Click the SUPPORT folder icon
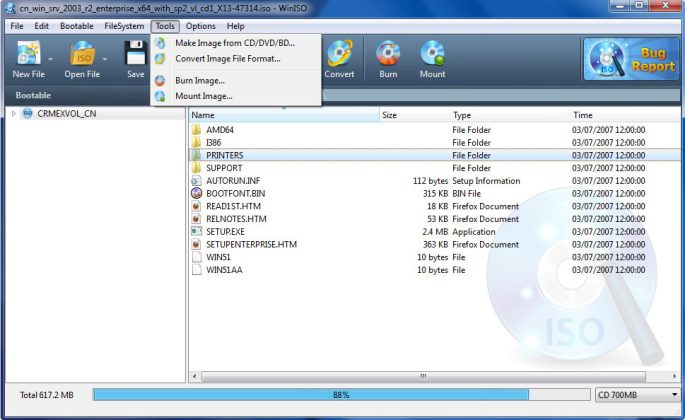Viewport: 685px width, 420px height. pos(197,168)
